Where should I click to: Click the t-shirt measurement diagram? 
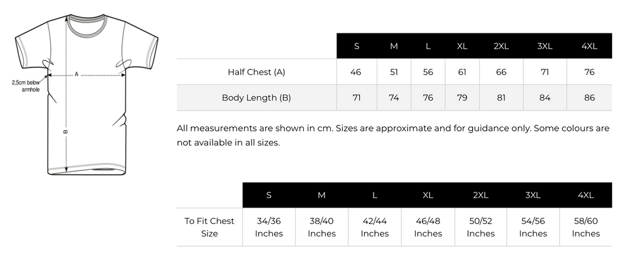point(84,94)
